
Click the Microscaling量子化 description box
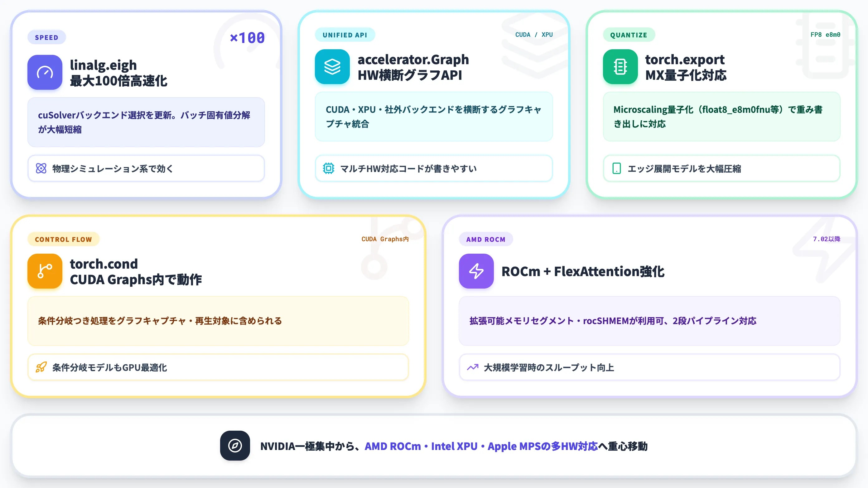point(722,117)
